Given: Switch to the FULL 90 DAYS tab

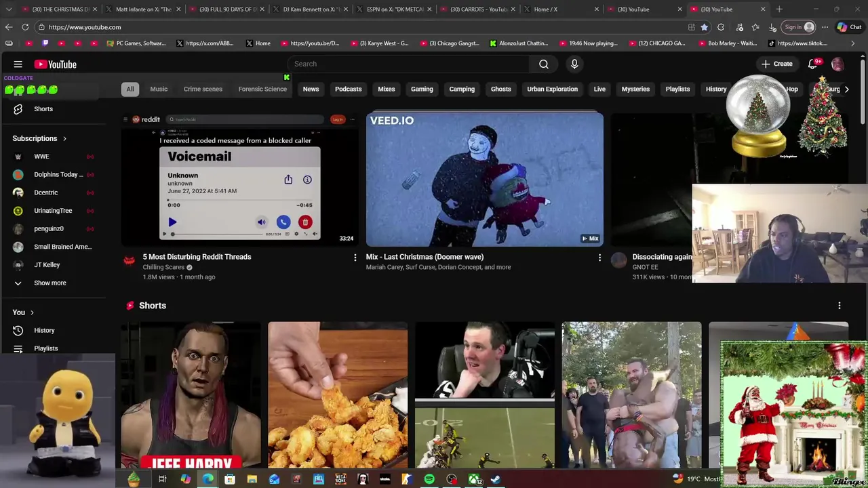Looking at the screenshot, I should tap(227, 9).
